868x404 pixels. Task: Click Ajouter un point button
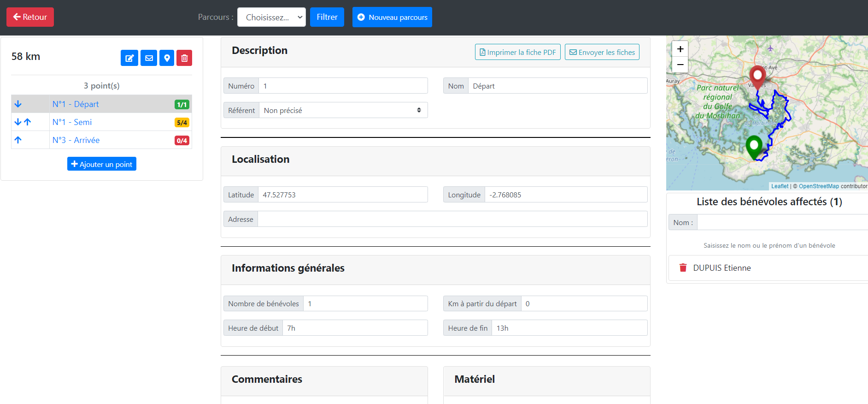point(102,164)
